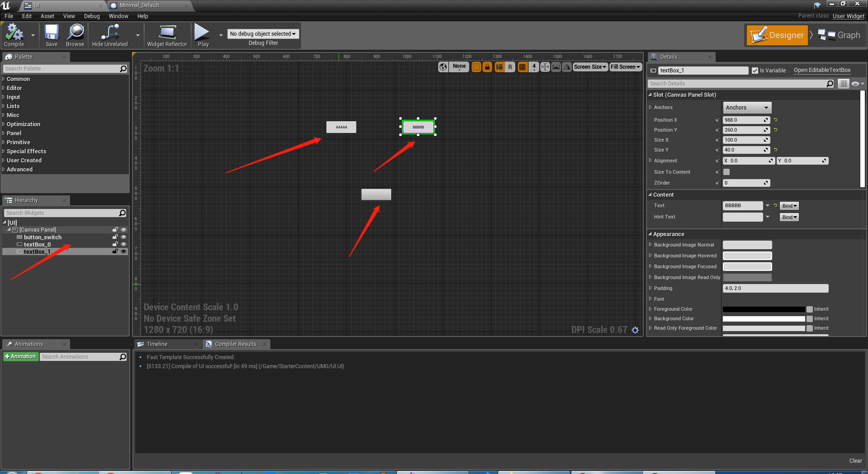Open the Screen Size dropdown

tap(590, 66)
